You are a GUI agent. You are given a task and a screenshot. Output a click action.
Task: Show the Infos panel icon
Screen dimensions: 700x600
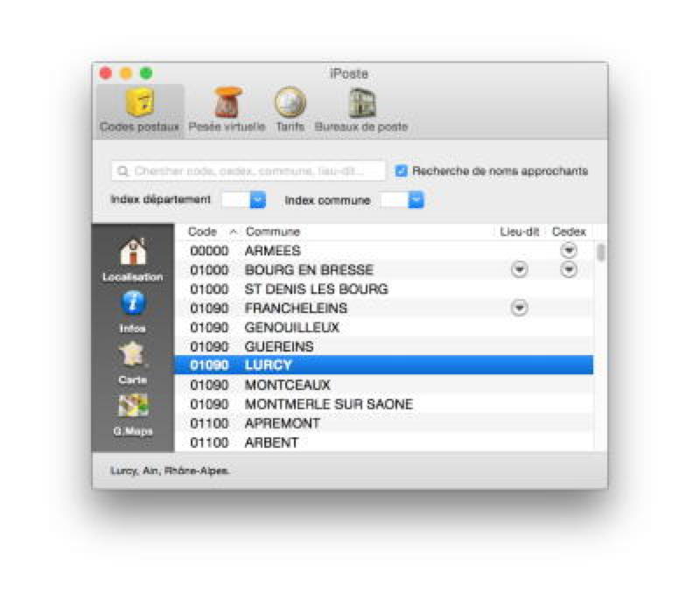click(133, 304)
